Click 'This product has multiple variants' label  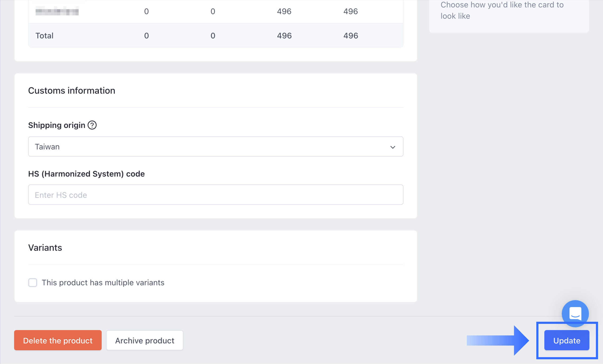click(103, 283)
